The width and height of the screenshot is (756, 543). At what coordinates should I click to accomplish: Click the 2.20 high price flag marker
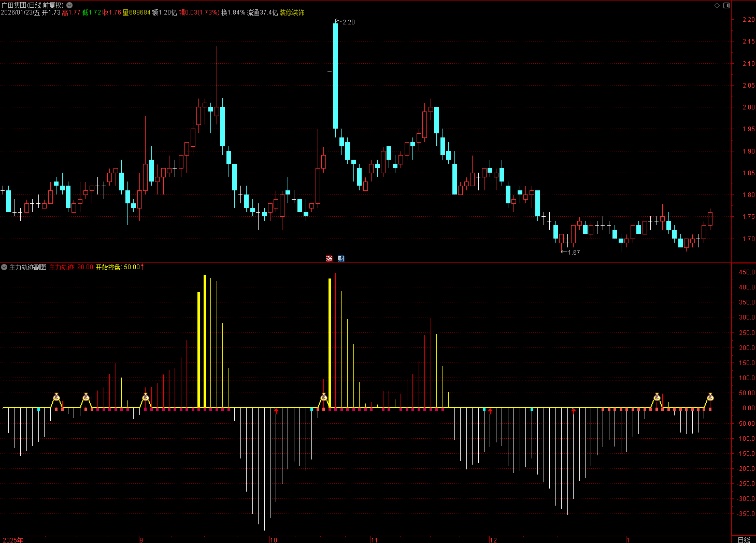tap(345, 22)
